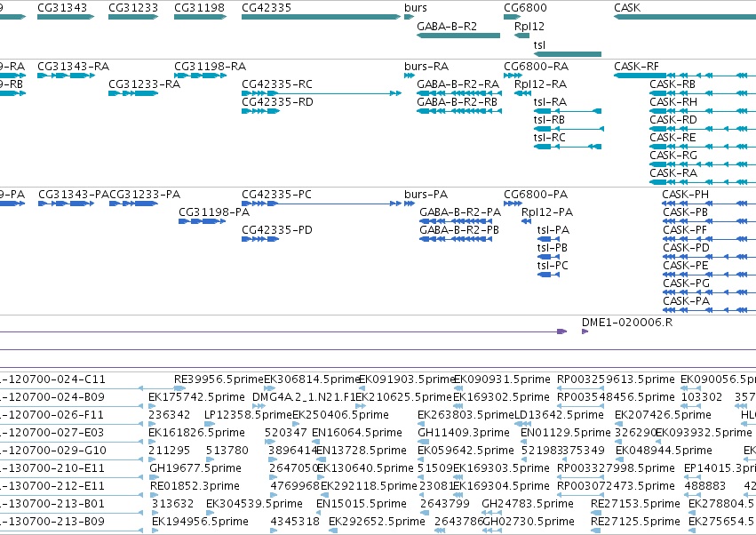Select protein CG42335-PD
This screenshot has height=535, width=756.
pos(260,239)
